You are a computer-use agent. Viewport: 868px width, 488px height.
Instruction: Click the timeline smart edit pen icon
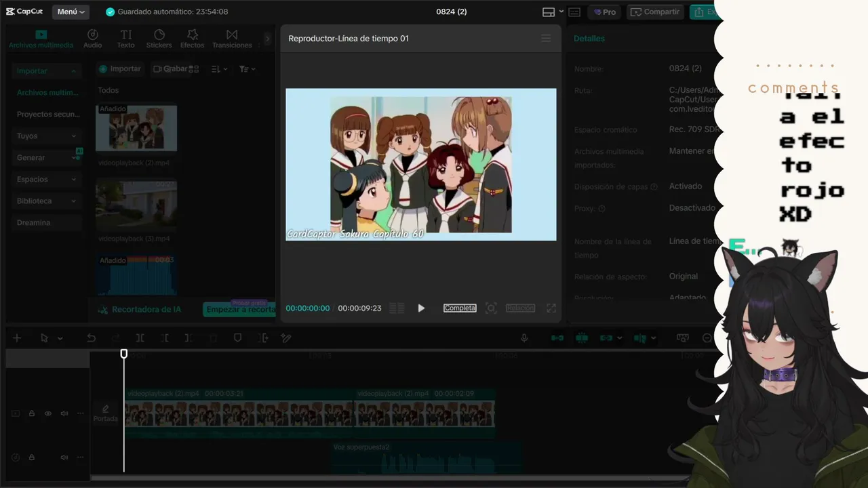tap(286, 338)
